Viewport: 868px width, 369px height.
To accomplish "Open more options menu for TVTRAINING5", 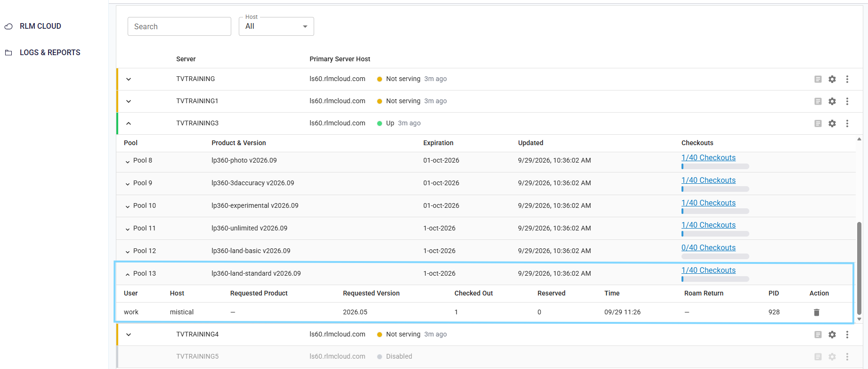I will (847, 357).
